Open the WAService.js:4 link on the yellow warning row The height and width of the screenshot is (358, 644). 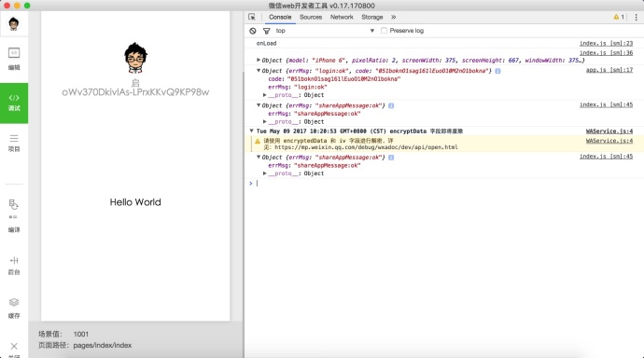(609, 141)
